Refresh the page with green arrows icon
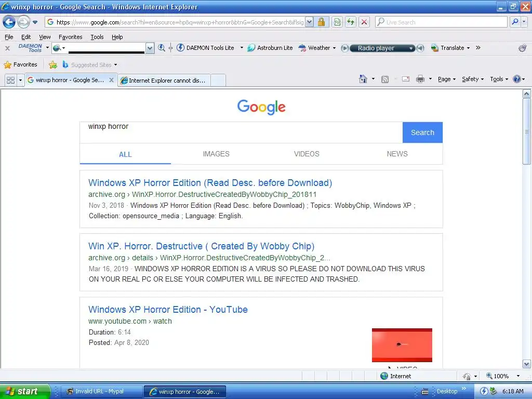This screenshot has width=532, height=399. point(351,22)
